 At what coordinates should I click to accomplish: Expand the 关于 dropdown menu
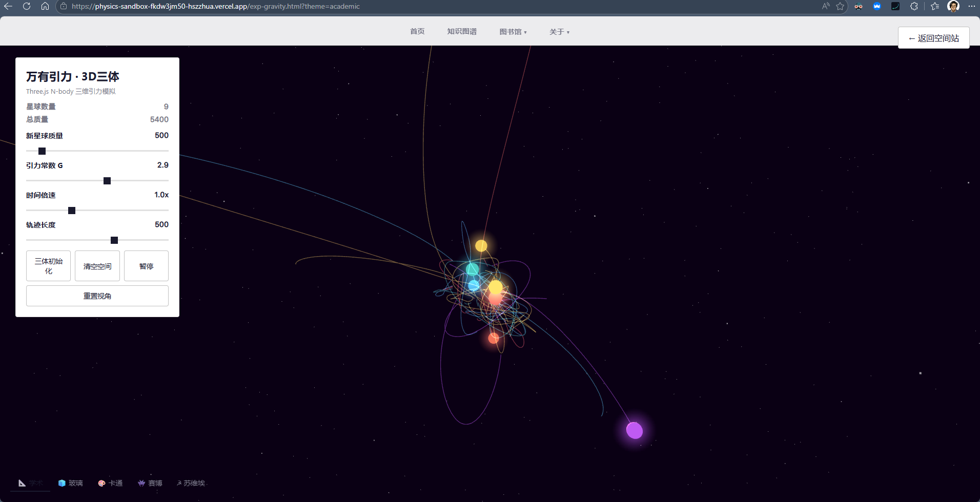point(559,32)
